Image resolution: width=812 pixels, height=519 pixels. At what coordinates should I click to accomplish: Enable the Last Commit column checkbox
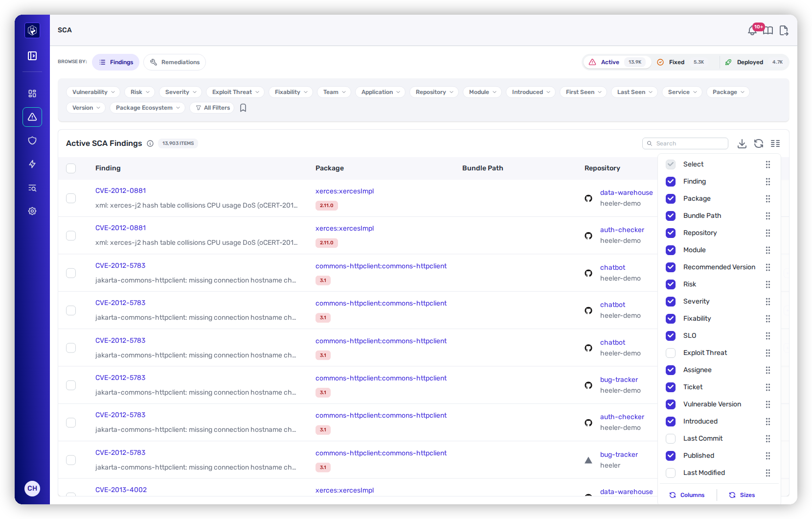click(671, 439)
